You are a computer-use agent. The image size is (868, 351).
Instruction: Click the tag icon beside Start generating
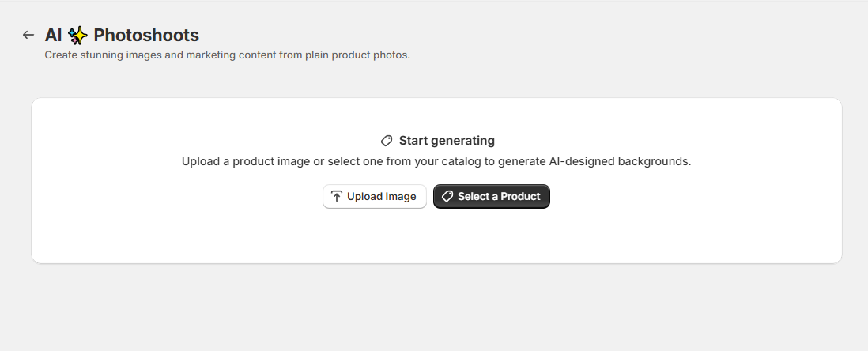[x=387, y=141]
